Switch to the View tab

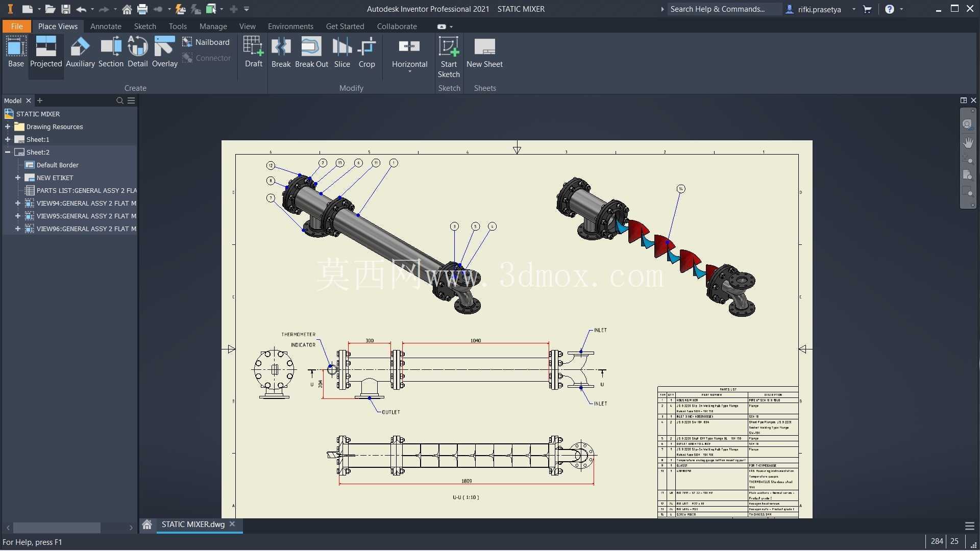click(247, 26)
